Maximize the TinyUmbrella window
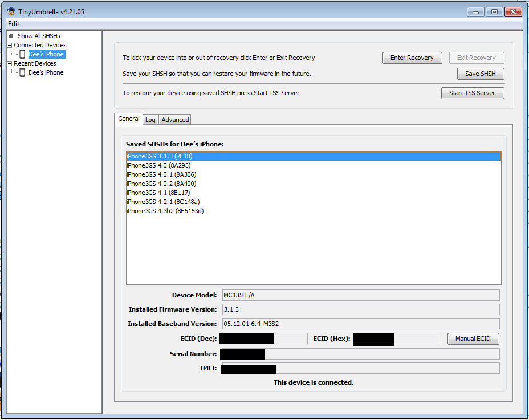 pyautogui.click(x=495, y=12)
